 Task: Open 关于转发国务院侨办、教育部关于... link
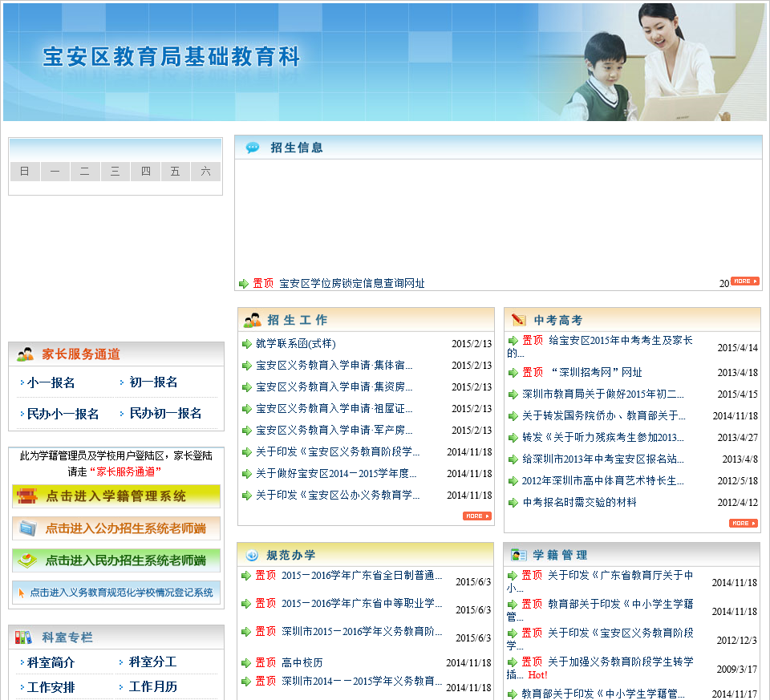[603, 416]
